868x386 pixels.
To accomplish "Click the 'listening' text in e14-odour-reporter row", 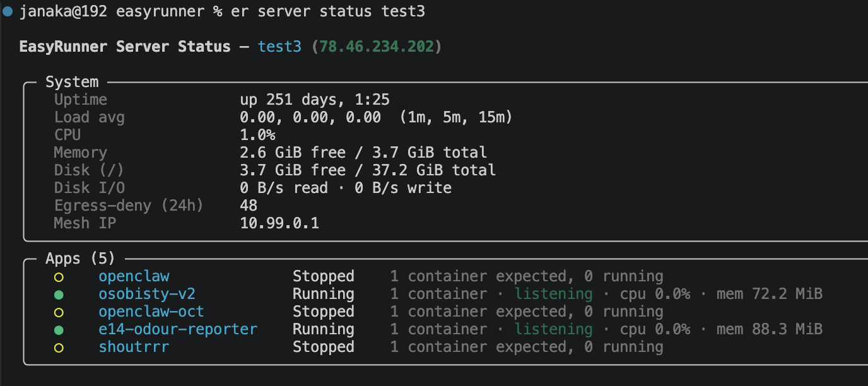I will pos(554,329).
